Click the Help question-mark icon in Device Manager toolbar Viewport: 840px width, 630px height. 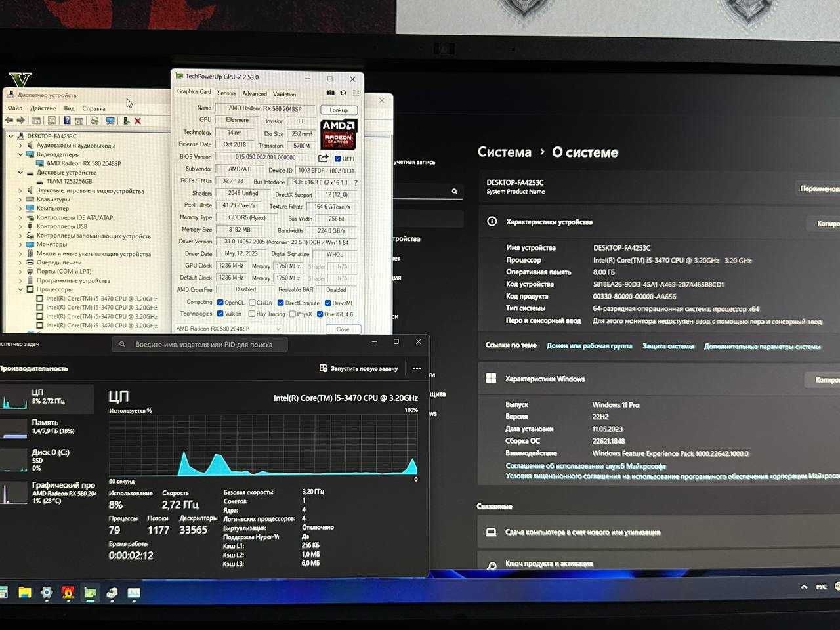[67, 121]
